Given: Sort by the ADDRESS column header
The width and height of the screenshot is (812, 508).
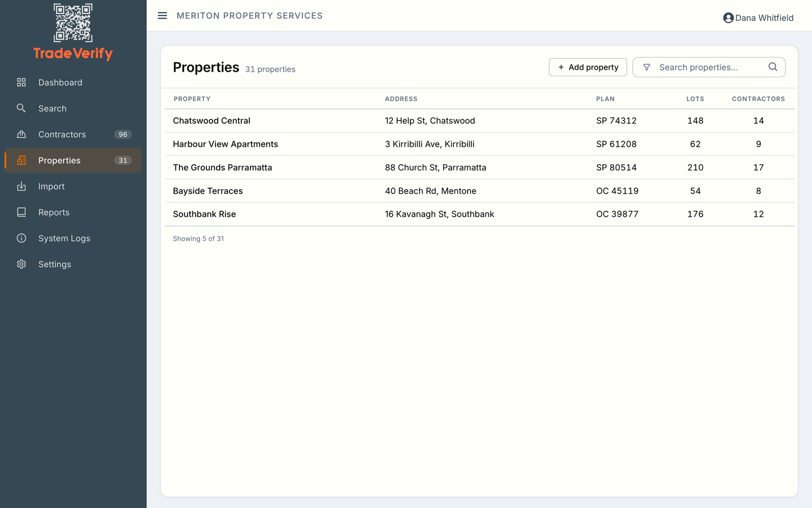Looking at the screenshot, I should click(x=401, y=99).
